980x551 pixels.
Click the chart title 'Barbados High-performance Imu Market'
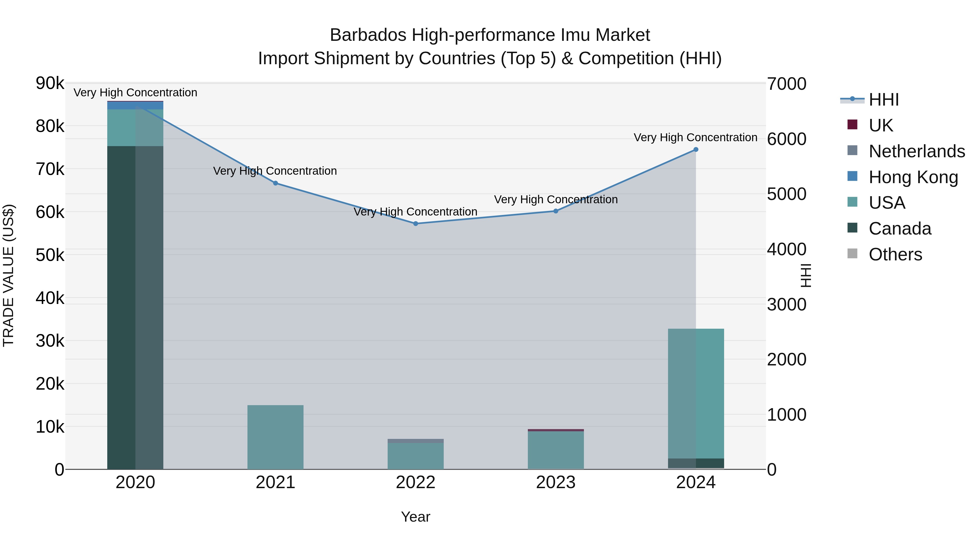[490, 35]
